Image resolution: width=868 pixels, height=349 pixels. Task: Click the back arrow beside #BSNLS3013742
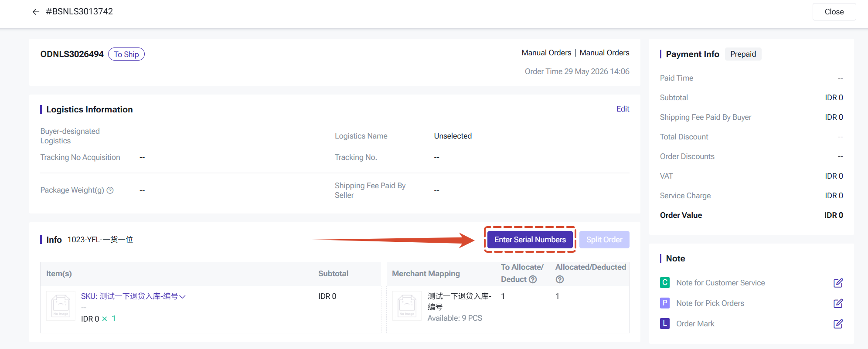coord(36,12)
